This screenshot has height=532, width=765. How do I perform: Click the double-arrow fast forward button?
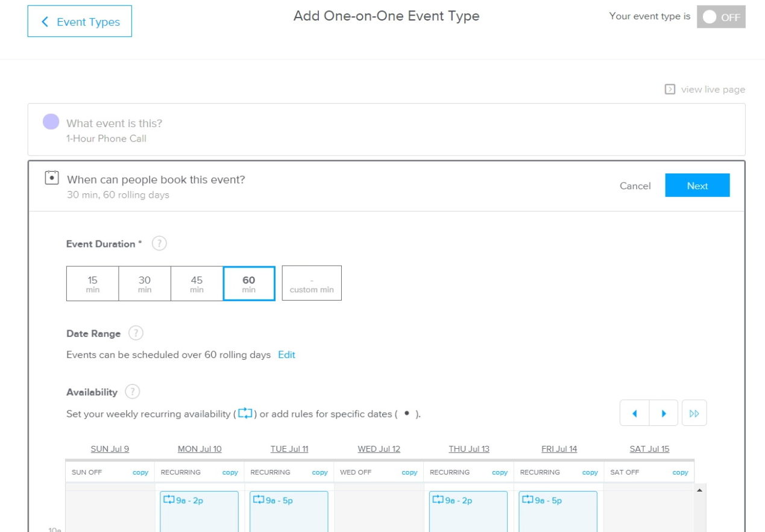click(x=694, y=413)
